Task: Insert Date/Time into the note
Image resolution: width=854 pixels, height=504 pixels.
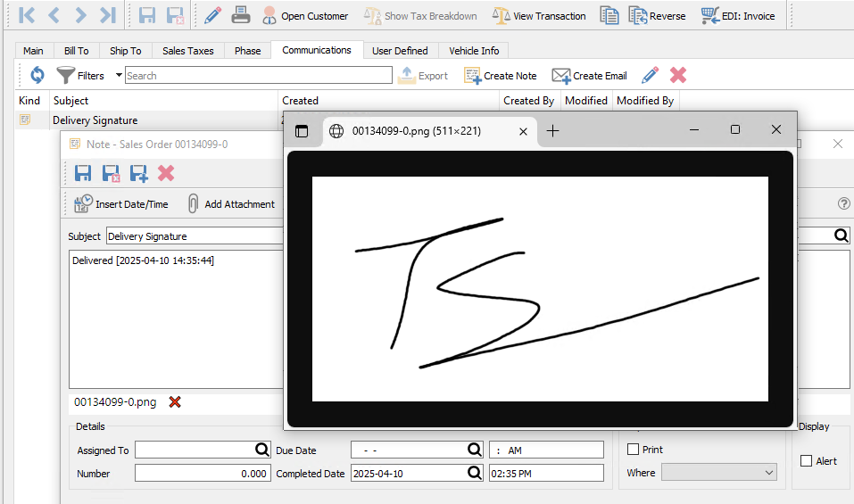Action: click(x=121, y=204)
